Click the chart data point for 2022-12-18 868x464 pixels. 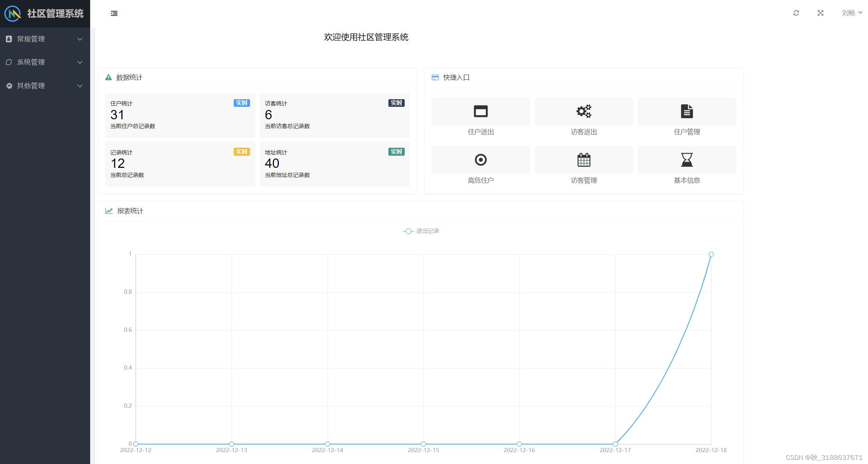pos(711,254)
